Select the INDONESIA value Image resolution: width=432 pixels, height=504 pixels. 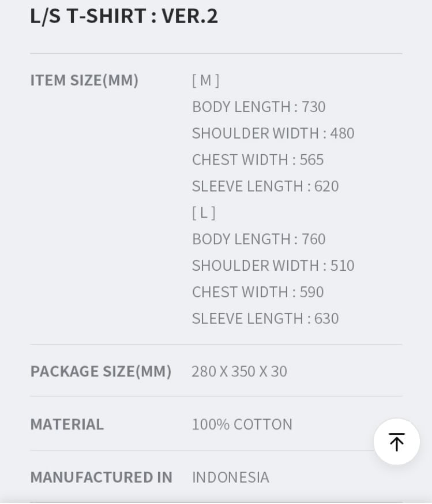[x=231, y=477]
